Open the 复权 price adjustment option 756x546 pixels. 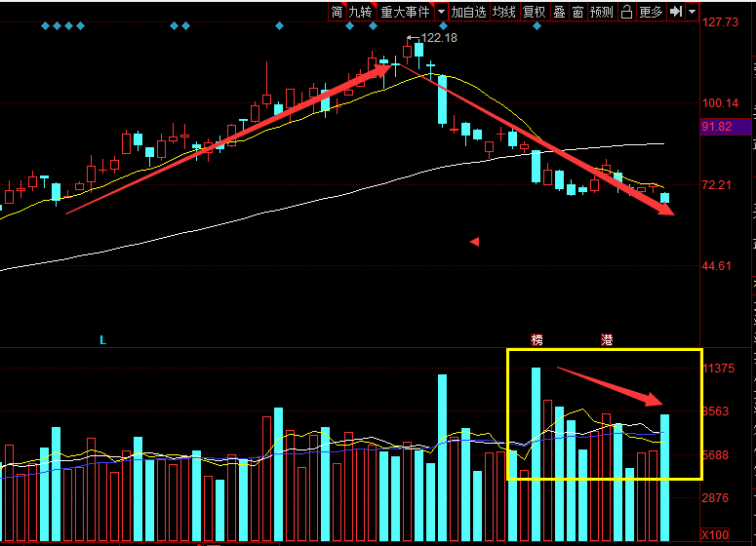(535, 12)
